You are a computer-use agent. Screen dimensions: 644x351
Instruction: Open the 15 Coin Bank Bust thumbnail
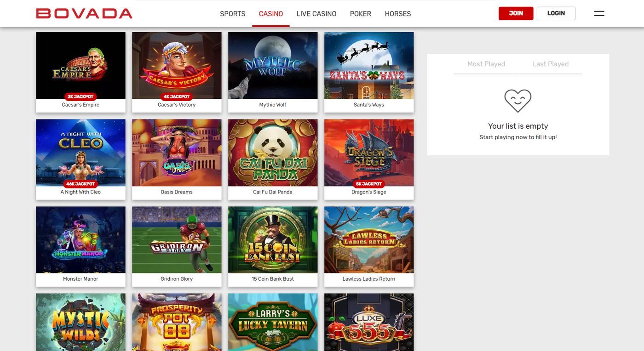[x=273, y=240]
